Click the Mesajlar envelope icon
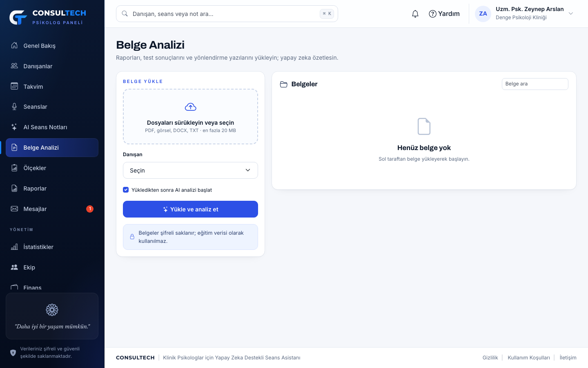Viewport: 588px width, 368px height. 14,209
